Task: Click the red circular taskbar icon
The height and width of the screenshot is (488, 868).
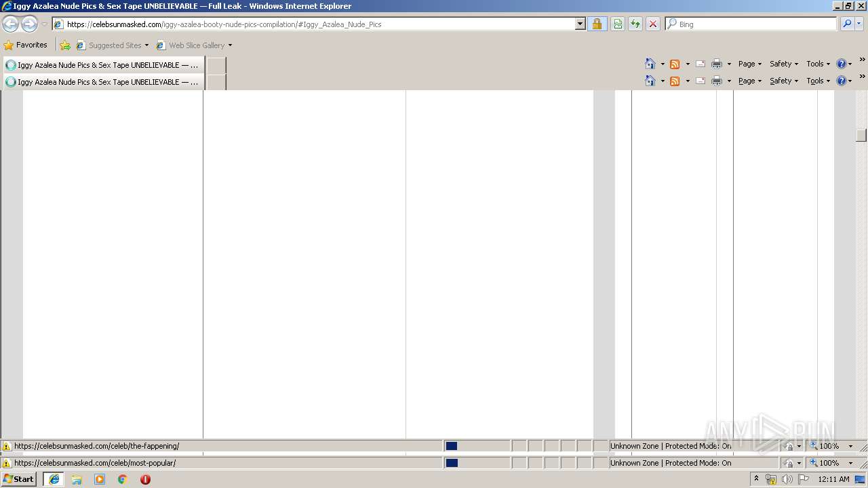Action: point(145,479)
